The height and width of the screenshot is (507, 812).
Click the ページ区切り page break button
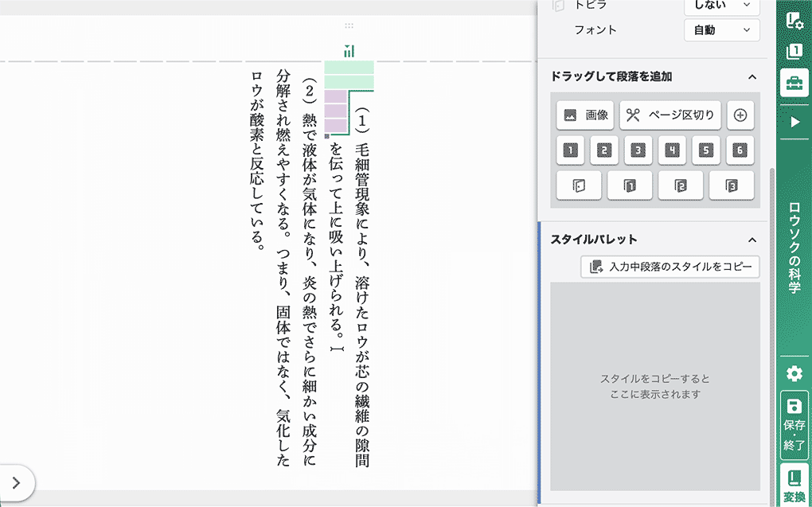pos(670,115)
